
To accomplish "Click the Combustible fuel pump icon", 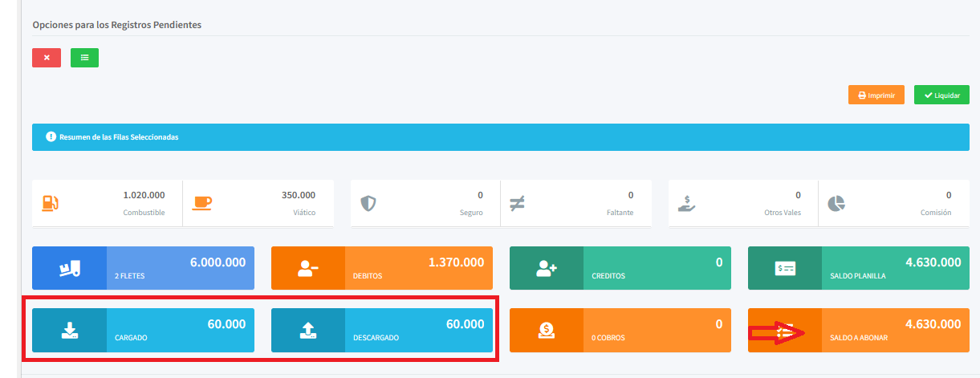I will (x=51, y=204).
